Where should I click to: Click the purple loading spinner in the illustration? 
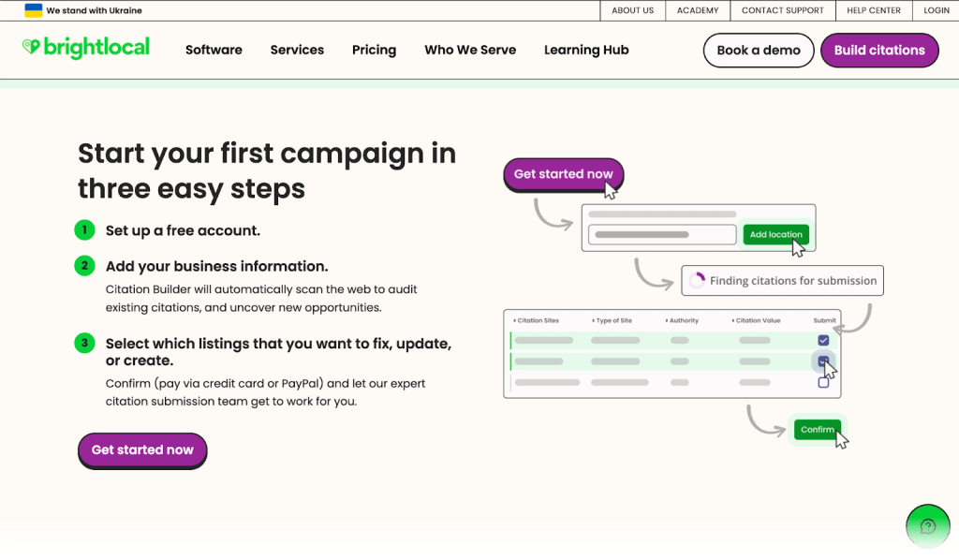pyautogui.click(x=697, y=280)
